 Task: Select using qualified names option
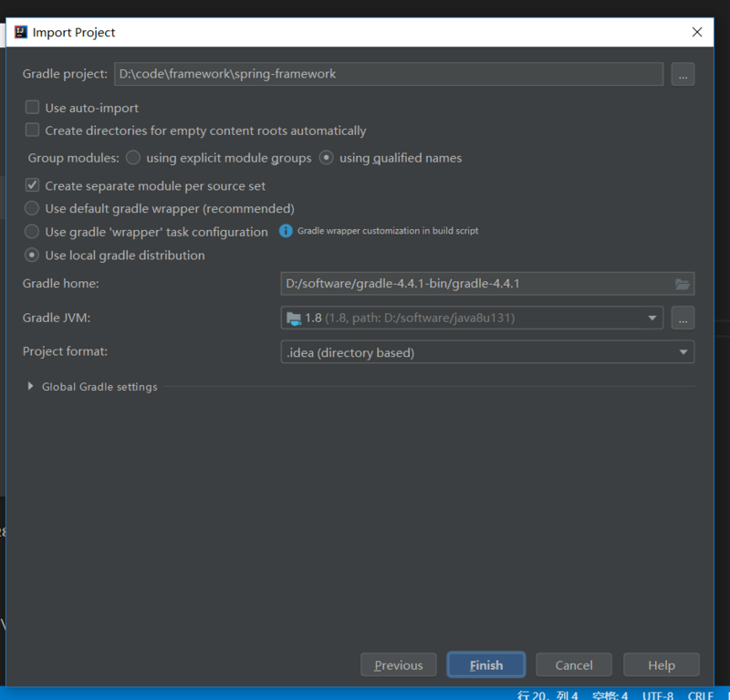tap(327, 158)
